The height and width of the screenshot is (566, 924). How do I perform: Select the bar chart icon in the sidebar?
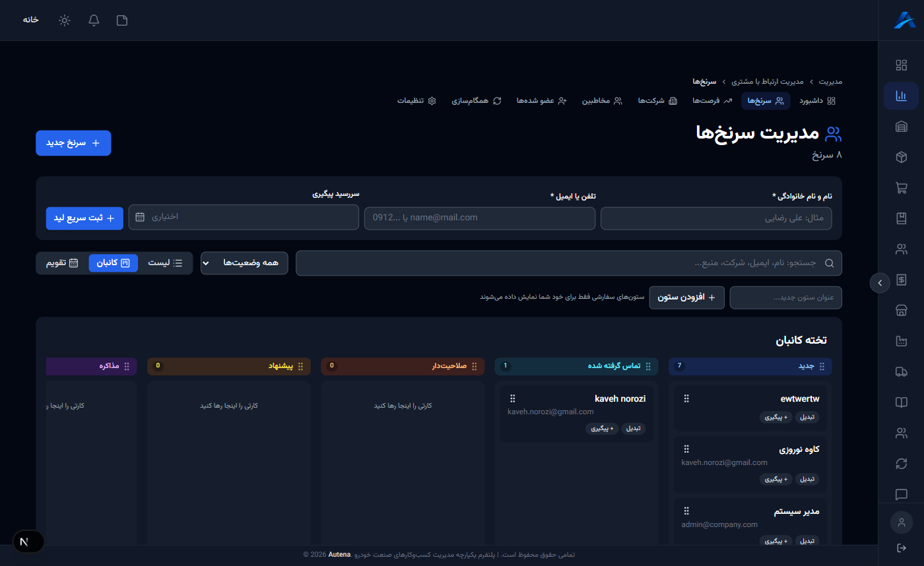pyautogui.click(x=901, y=96)
